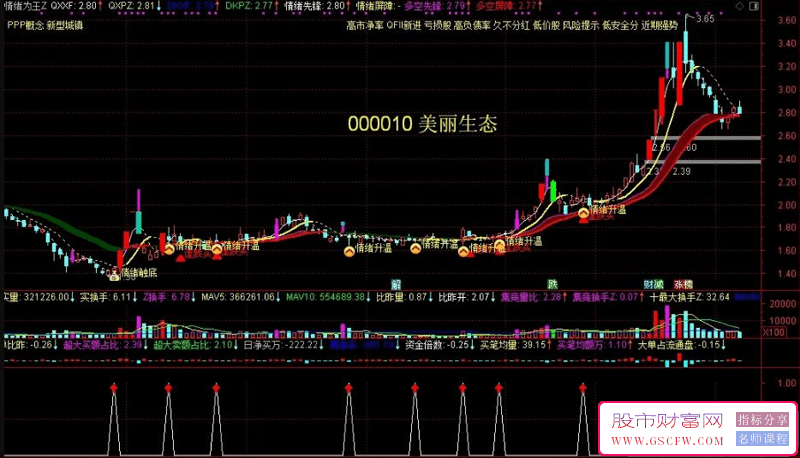Open the QFII新进 tag

[x=404, y=25]
